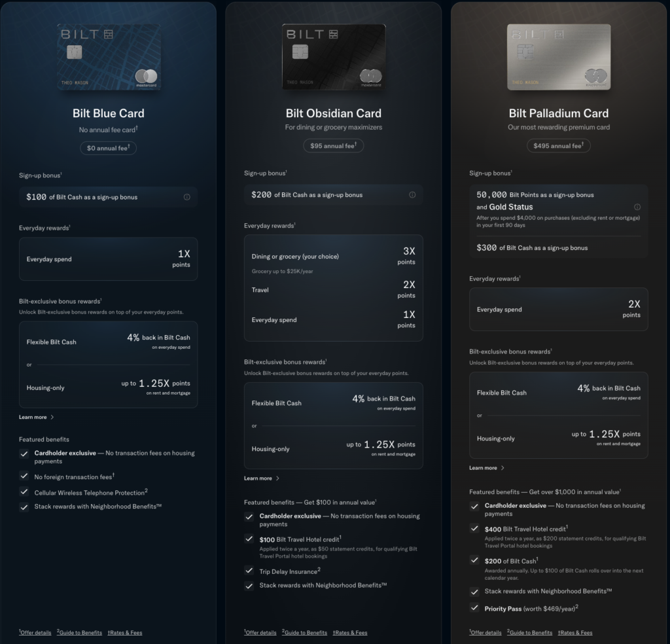Click the Bilt Obsidian Card image

(334, 57)
